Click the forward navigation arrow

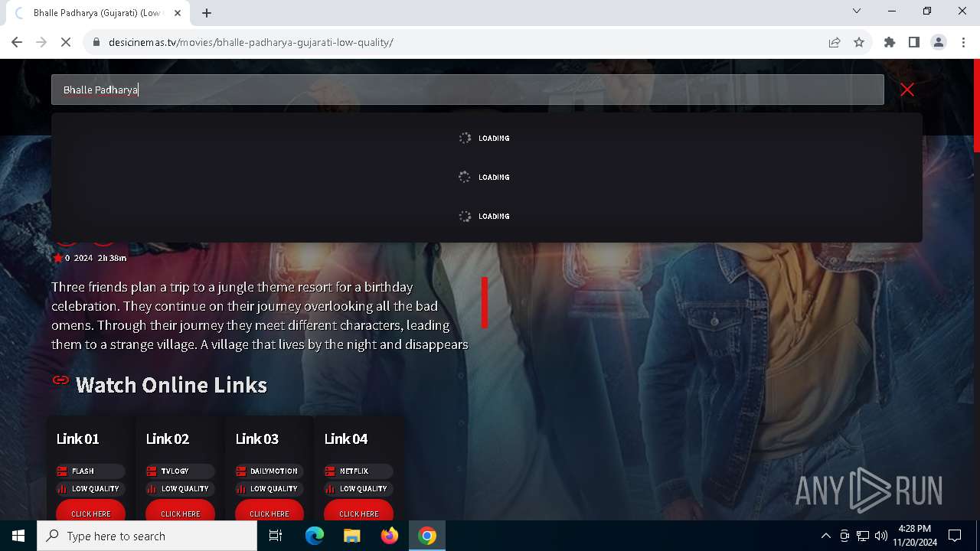click(41, 42)
